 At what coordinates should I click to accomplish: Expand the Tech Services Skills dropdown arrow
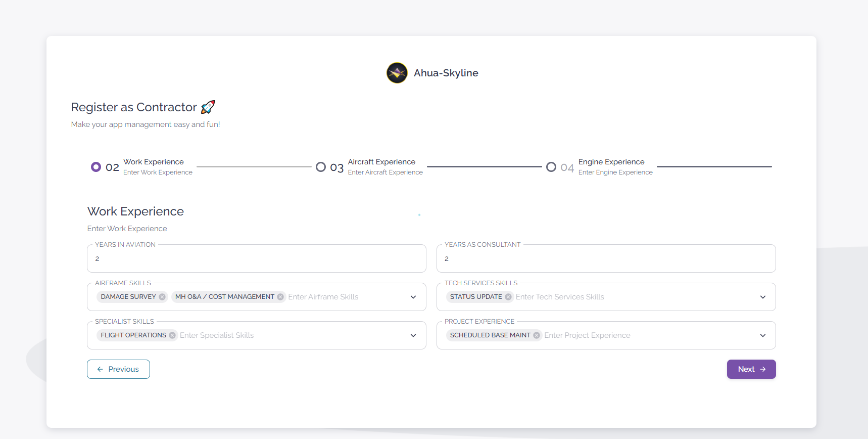pyautogui.click(x=763, y=297)
